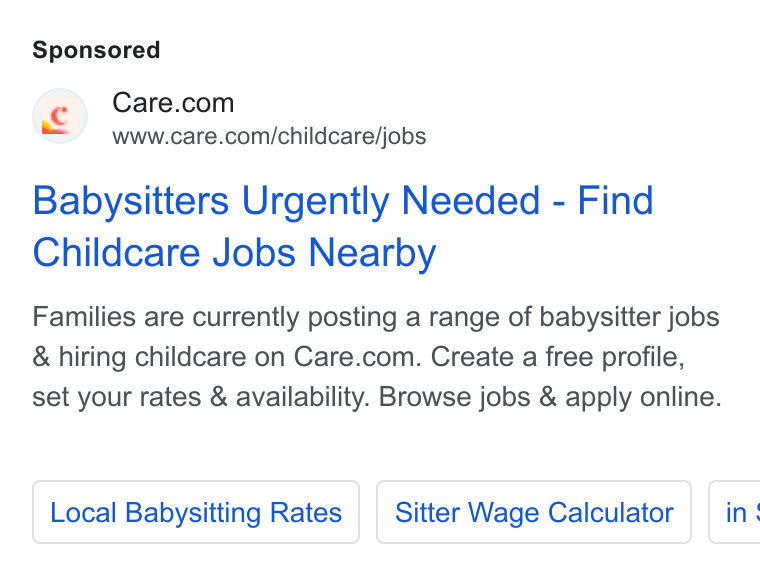The image size is (760, 576).
Task: Click the word "Find" in the blue headline
Action: click(x=615, y=201)
